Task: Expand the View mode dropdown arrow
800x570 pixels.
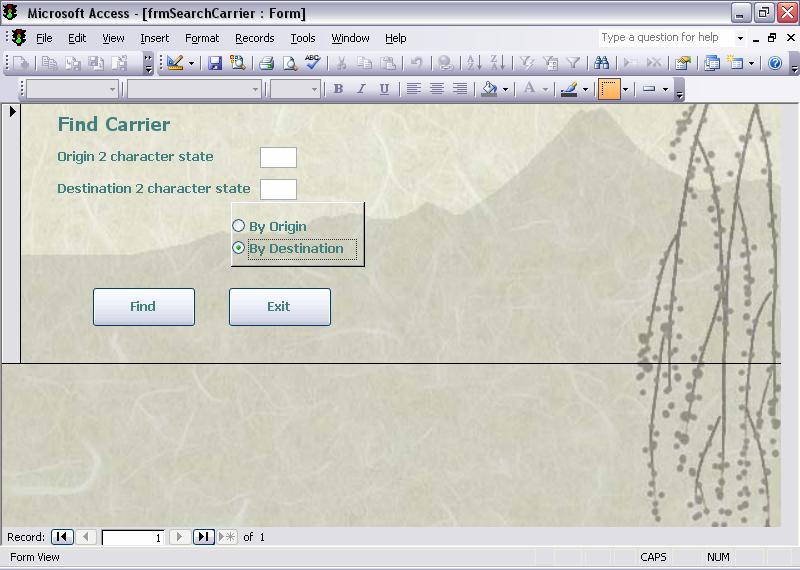Action: 191,63
